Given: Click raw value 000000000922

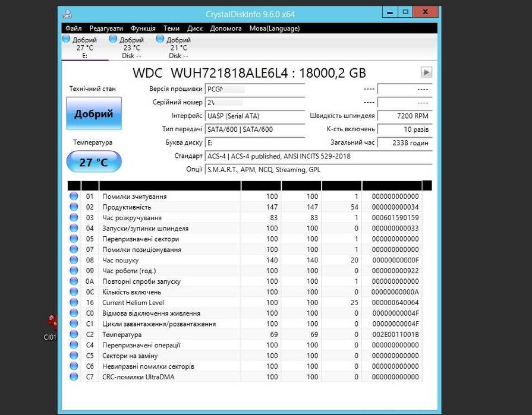Looking at the screenshot, I should tap(395, 271).
